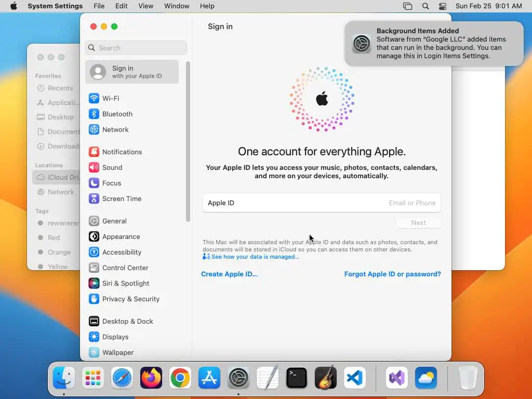Click the Background Items Added notification
The height and width of the screenshot is (399, 532).
point(434,44)
